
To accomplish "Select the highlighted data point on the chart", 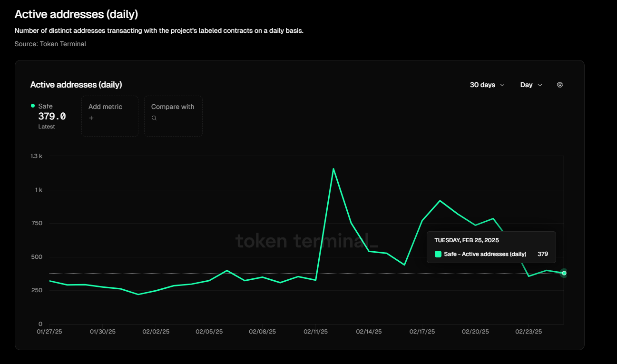I will click(x=564, y=273).
